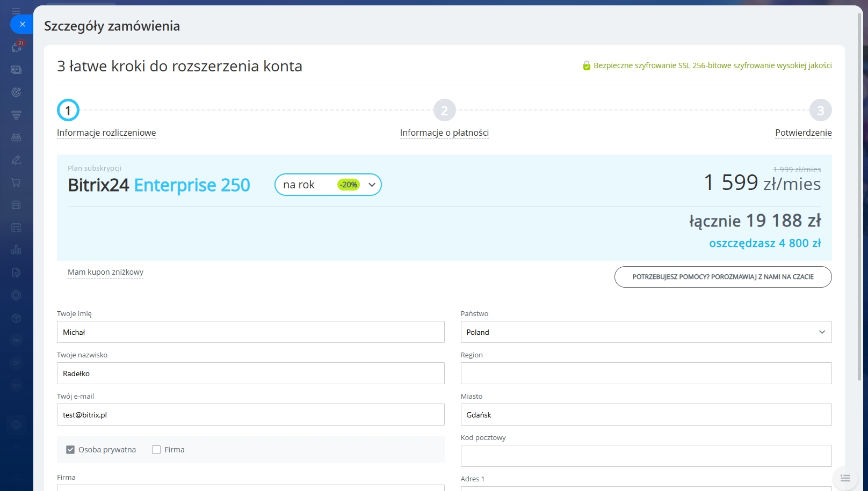Click the step 2 circle indicator

pyautogui.click(x=444, y=111)
